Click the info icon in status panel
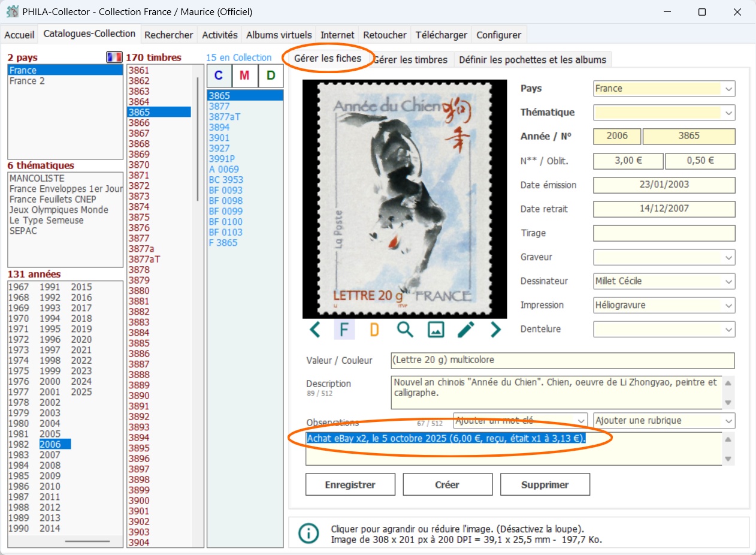Image resolution: width=756 pixels, height=555 pixels. point(309,533)
